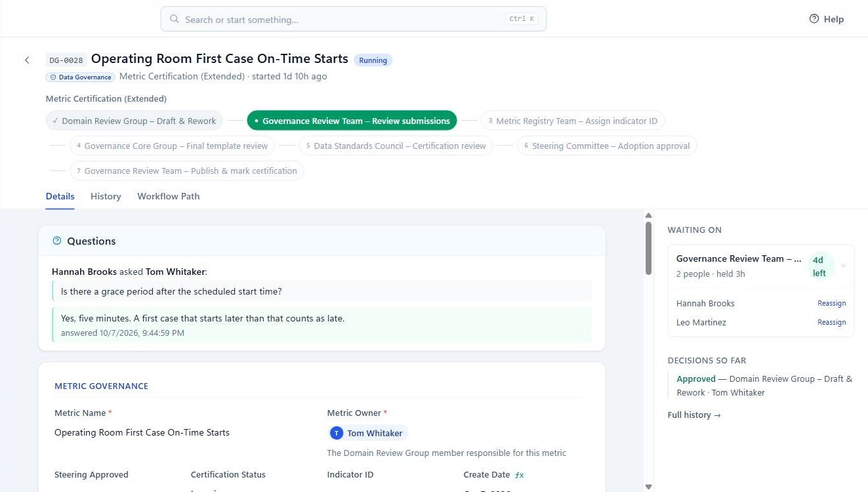Click the Help button
The image size is (868, 492).
(x=826, y=19)
